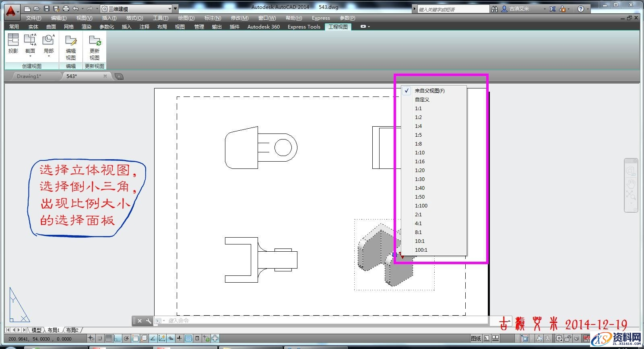Open the AutoCAD application menu logo
The image size is (644, 349).
click(11, 10)
